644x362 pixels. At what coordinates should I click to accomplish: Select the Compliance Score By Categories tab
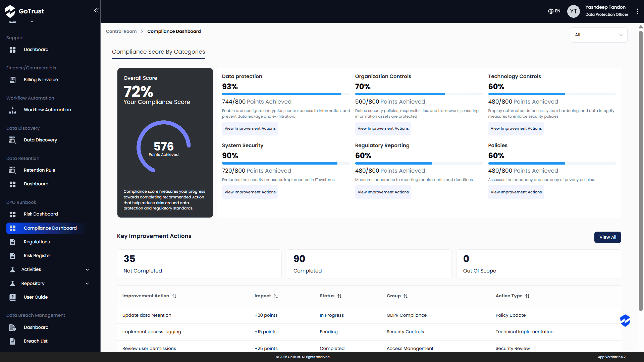(x=158, y=52)
